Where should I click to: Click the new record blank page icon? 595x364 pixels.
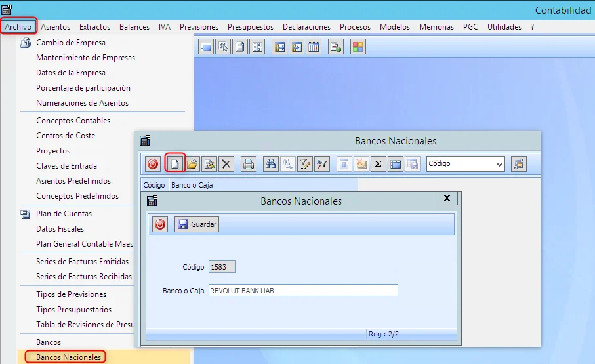point(174,164)
